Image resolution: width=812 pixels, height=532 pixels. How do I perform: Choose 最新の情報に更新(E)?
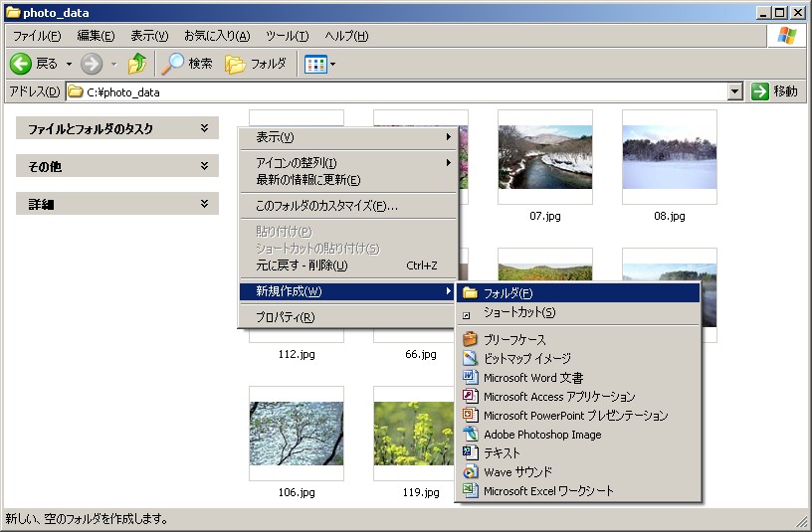tap(347, 180)
